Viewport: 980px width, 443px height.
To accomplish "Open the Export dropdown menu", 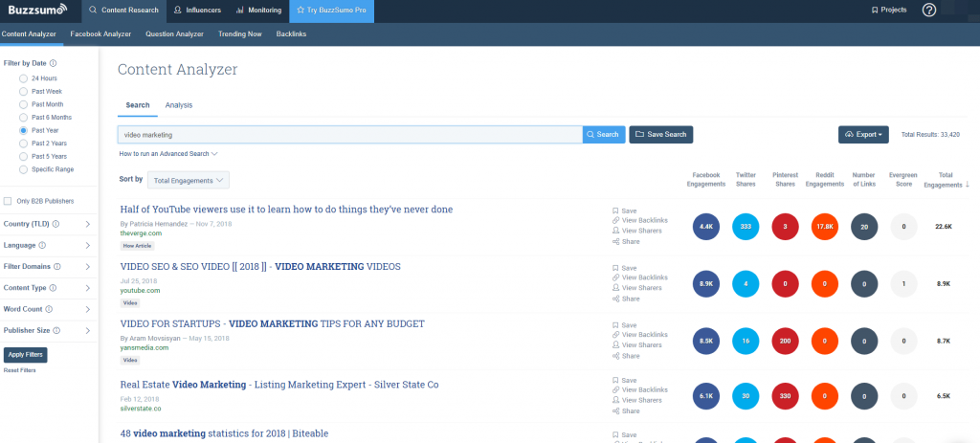I will (862, 135).
